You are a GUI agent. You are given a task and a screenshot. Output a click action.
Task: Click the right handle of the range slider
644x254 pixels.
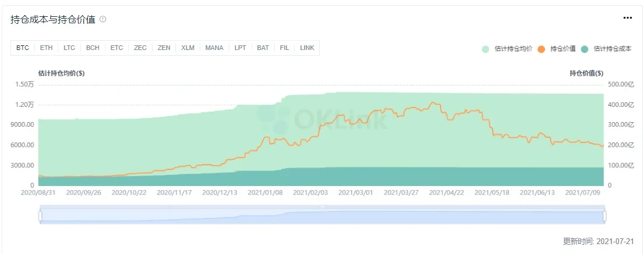click(605, 216)
